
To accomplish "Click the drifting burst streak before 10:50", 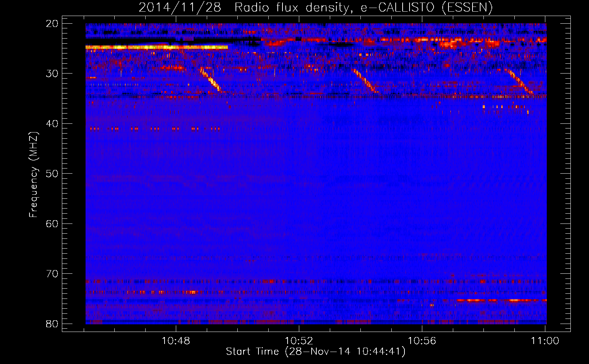I will click(x=211, y=79).
